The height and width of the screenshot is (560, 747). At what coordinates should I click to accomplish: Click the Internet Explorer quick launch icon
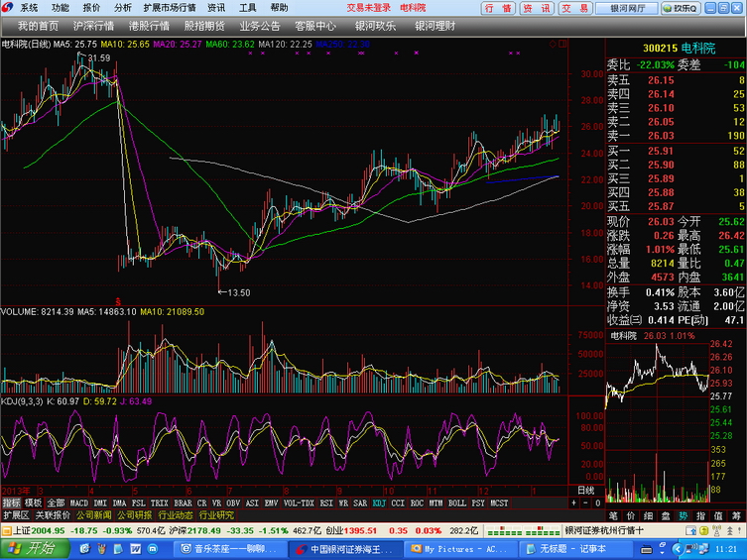click(x=83, y=548)
